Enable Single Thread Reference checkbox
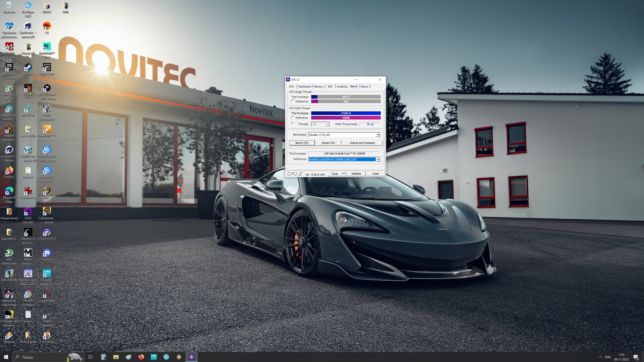The image size is (644, 362). pos(293,101)
